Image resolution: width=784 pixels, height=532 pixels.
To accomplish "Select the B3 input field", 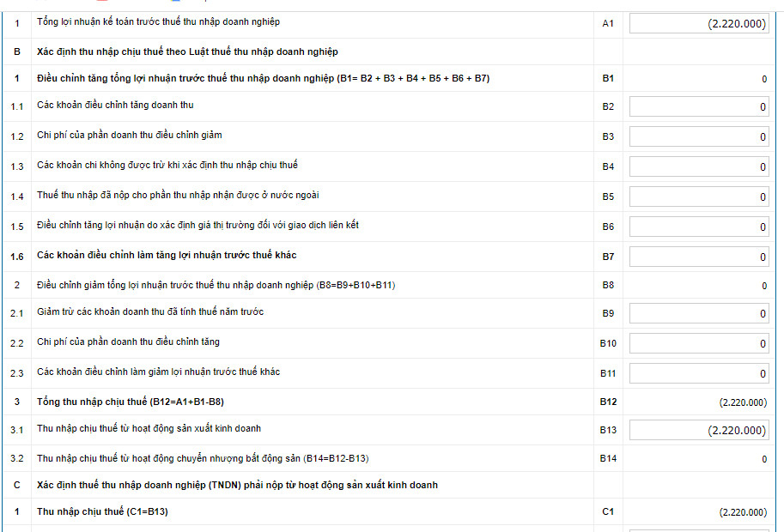I will point(699,137).
